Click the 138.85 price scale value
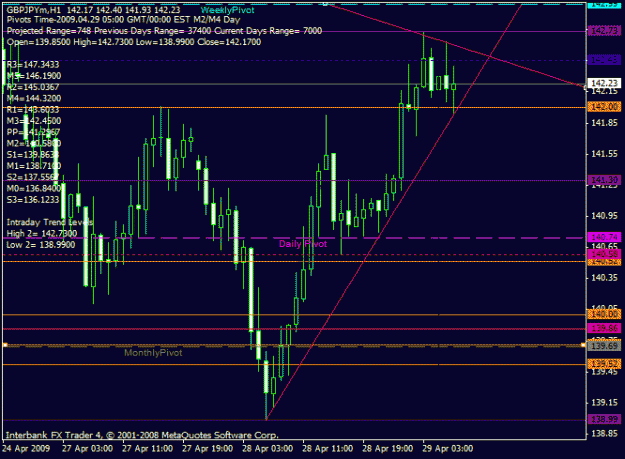This screenshot has width=625, height=459. (x=604, y=434)
